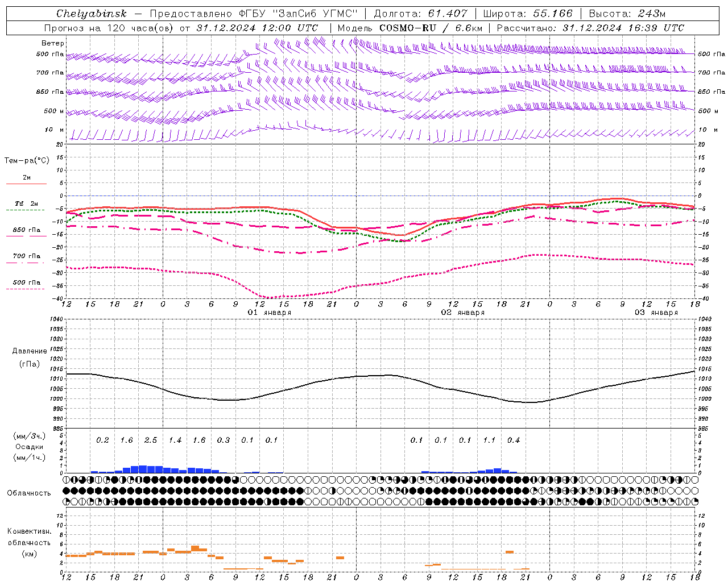
Task: Click the 2.5 precipitation amount value
Action: 151,440
